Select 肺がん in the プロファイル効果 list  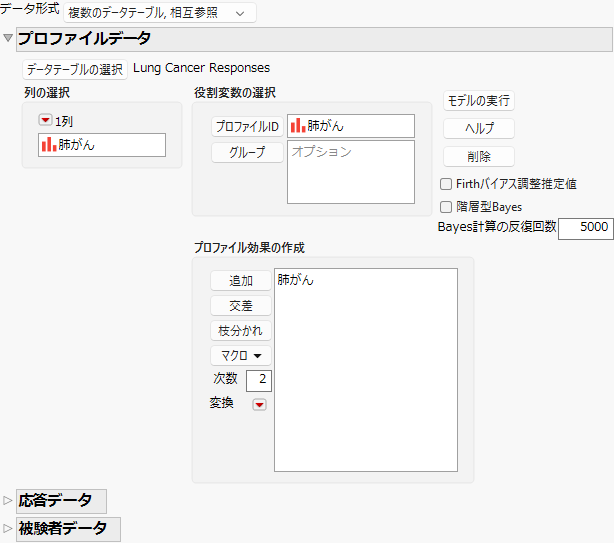296,280
